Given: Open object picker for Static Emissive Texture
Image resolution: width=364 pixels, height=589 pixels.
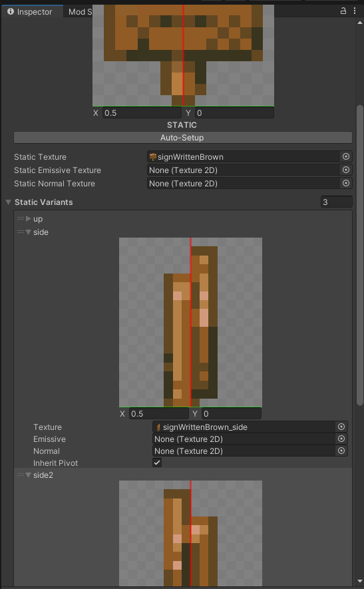Looking at the screenshot, I should pos(345,170).
